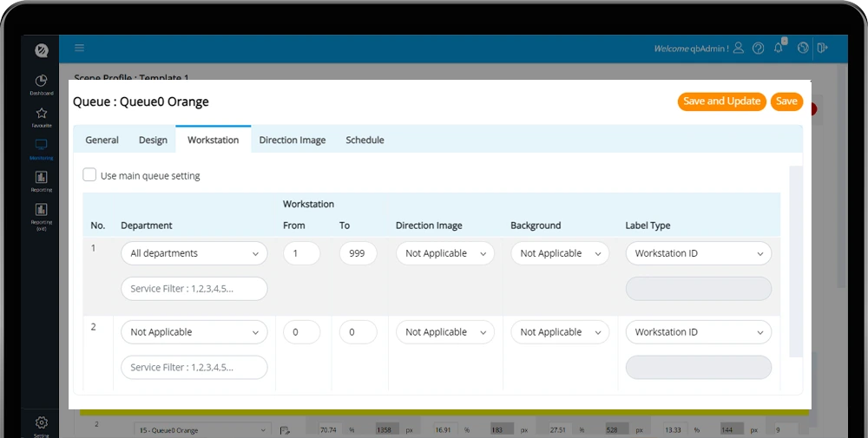Open row 2 Background Not Applicable dropdown
Viewport: 868px width, 438px height.
pyautogui.click(x=560, y=332)
